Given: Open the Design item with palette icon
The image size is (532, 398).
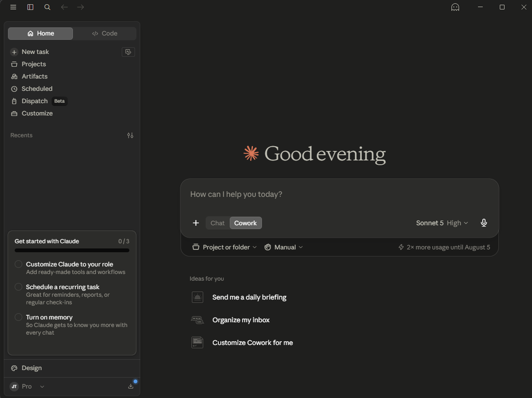Looking at the screenshot, I should 72,368.
